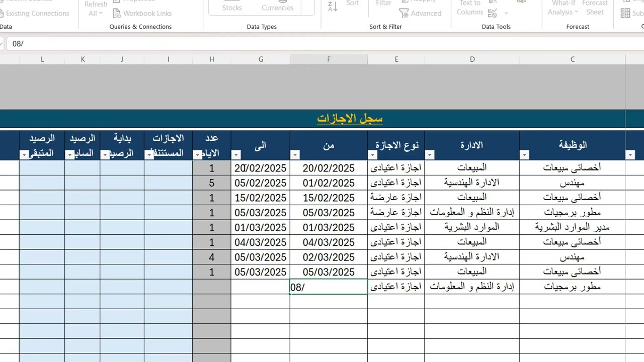Select اجازة عارضة cell beside إدارة النظم
This screenshot has height=362, width=644.
click(x=396, y=213)
